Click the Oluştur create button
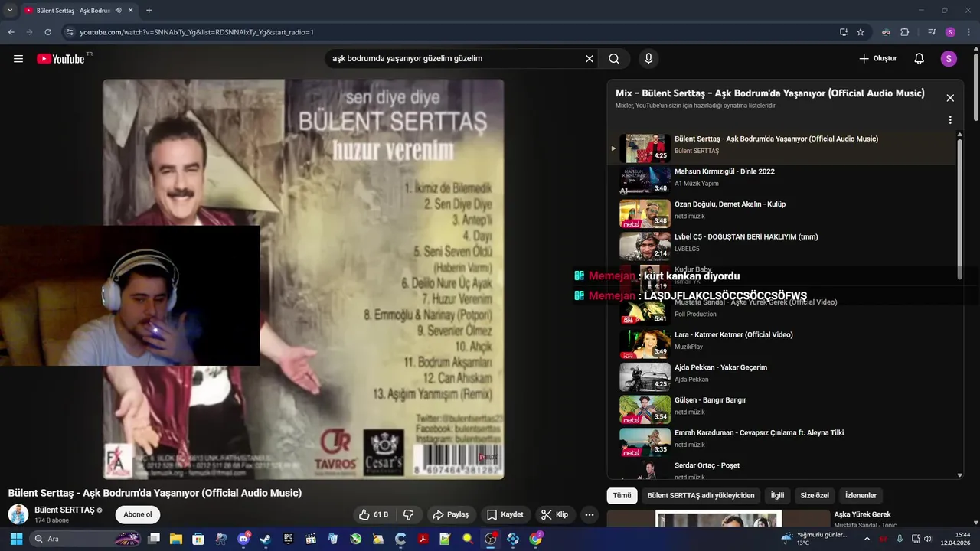The width and height of the screenshot is (980, 551). [x=877, y=59]
